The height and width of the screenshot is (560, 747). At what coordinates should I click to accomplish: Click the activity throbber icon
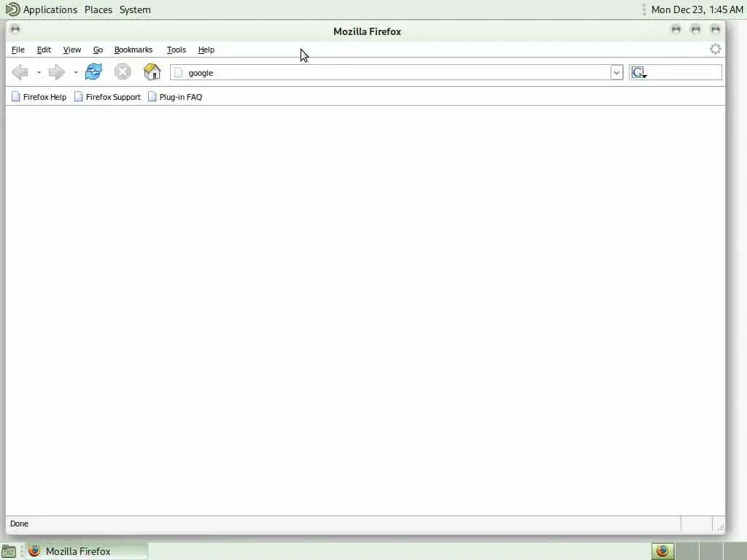715,49
